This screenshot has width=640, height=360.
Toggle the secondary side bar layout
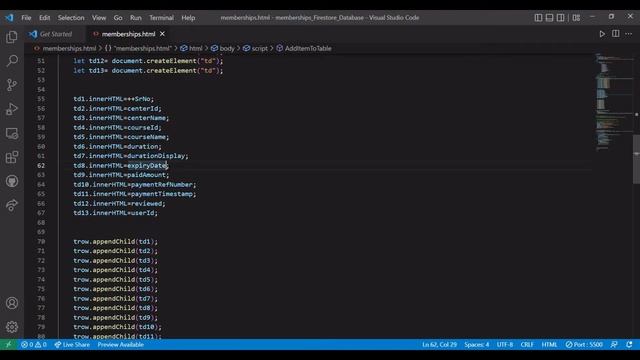561,18
